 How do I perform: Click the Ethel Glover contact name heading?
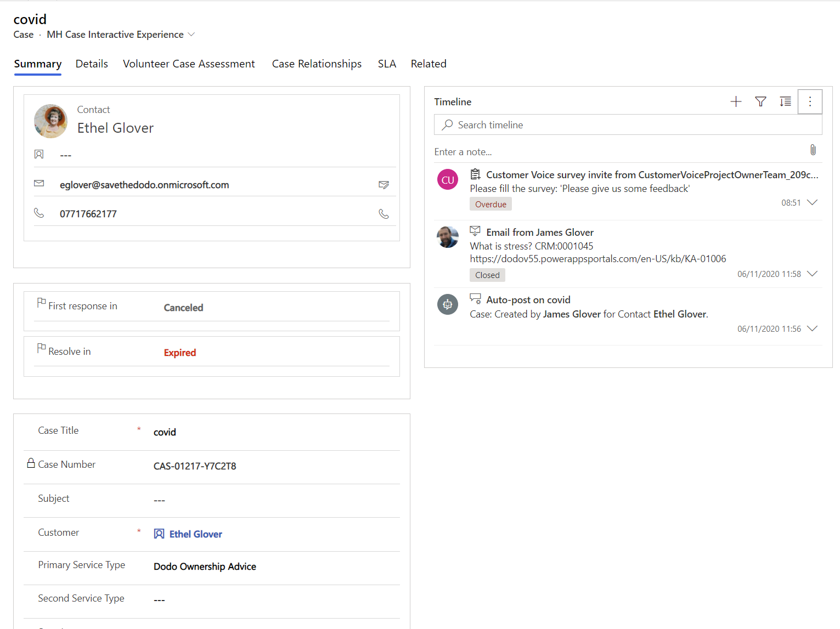point(115,128)
